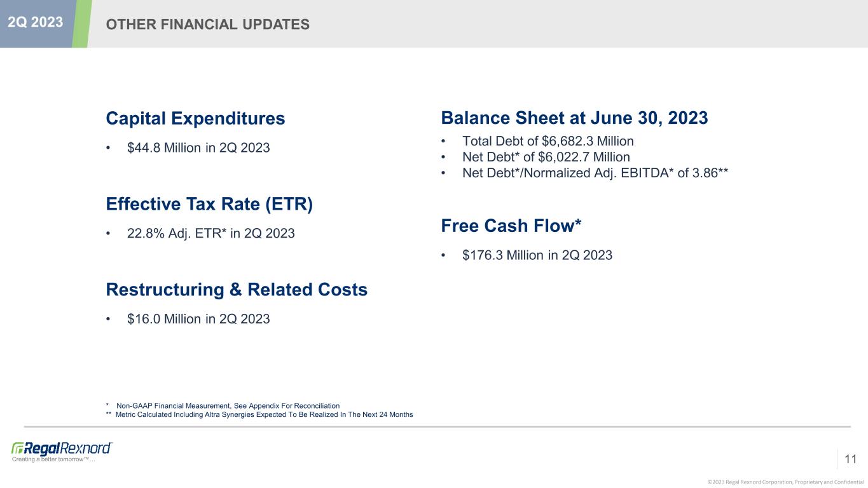Click the Other Financial Updates slide title
This screenshot has width=868, height=488.
(207, 24)
